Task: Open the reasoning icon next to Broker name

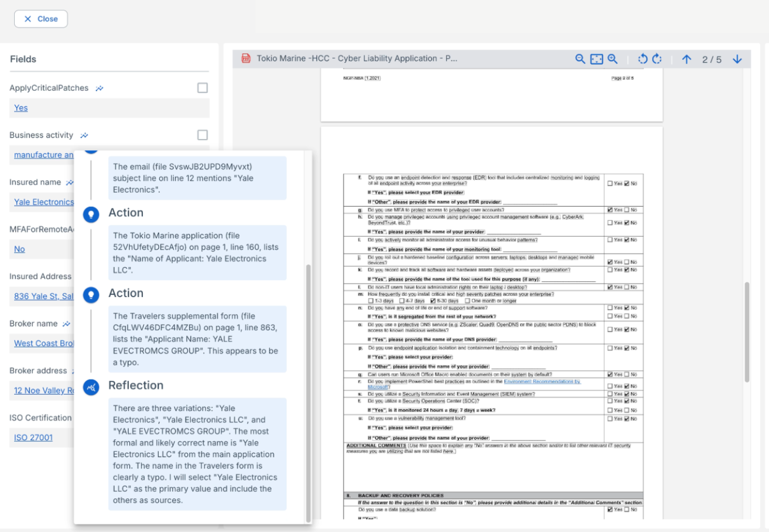Action: tap(66, 324)
